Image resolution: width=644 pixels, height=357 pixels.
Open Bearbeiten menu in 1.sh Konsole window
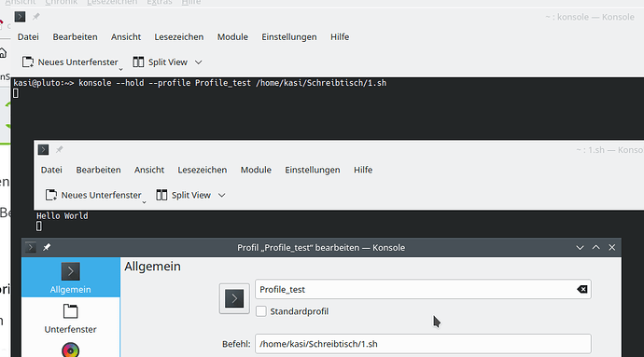(x=99, y=170)
